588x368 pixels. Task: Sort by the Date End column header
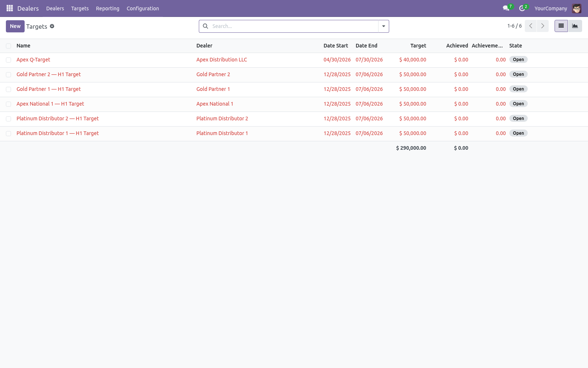click(366, 46)
